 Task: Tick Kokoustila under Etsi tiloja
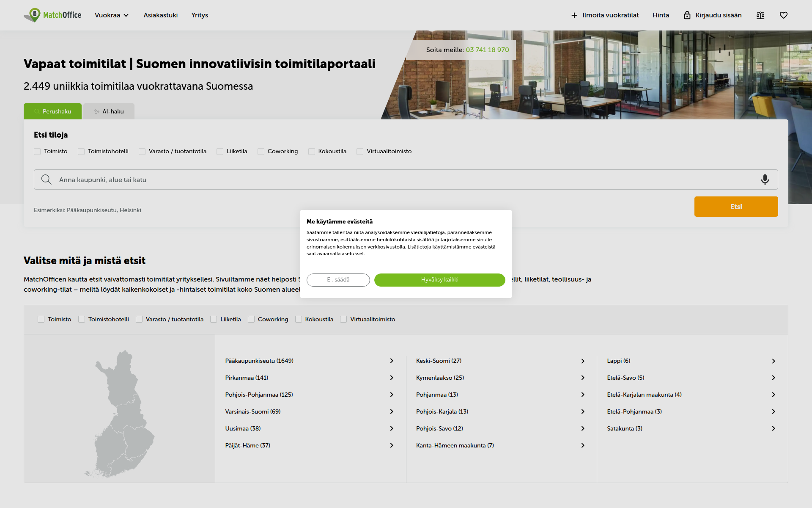pos(312,152)
